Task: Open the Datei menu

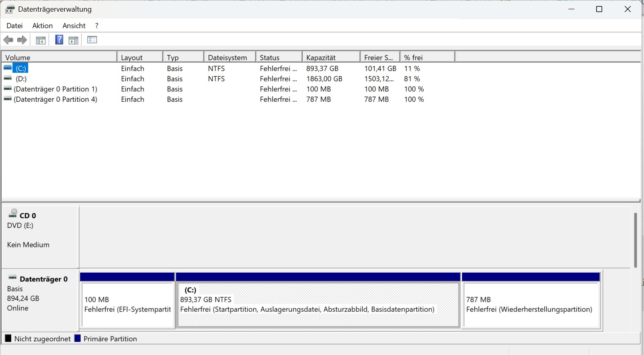Action: 14,25
